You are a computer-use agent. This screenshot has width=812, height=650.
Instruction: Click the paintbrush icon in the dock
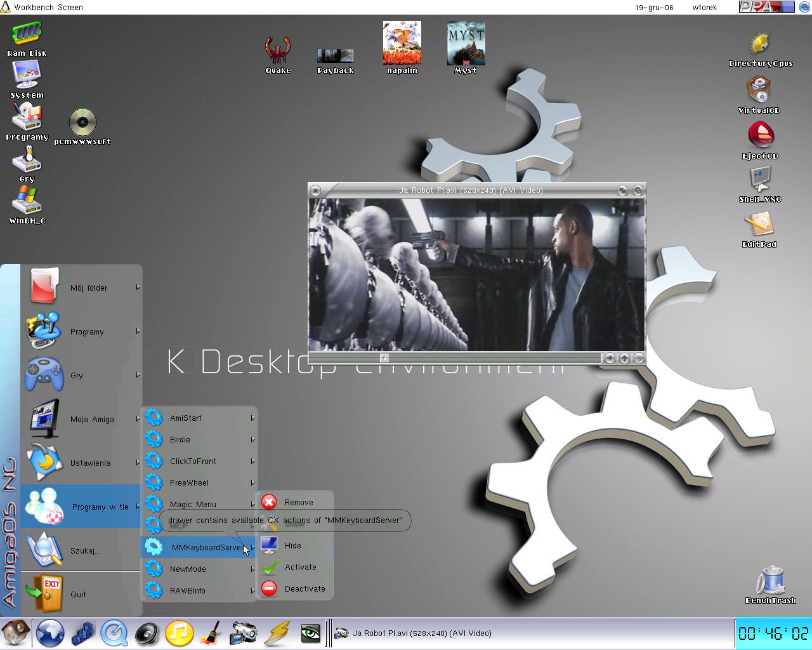(211, 633)
